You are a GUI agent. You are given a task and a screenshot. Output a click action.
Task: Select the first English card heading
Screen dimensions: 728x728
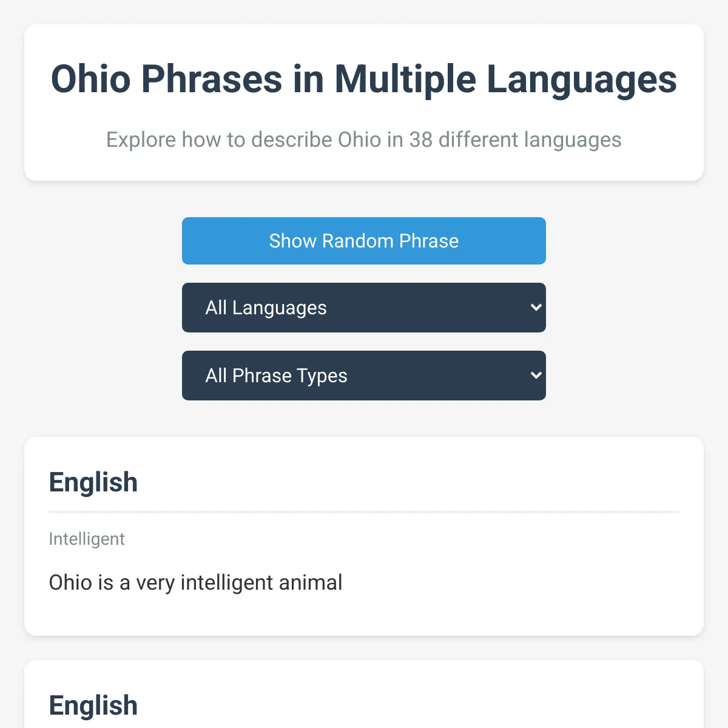tap(93, 482)
